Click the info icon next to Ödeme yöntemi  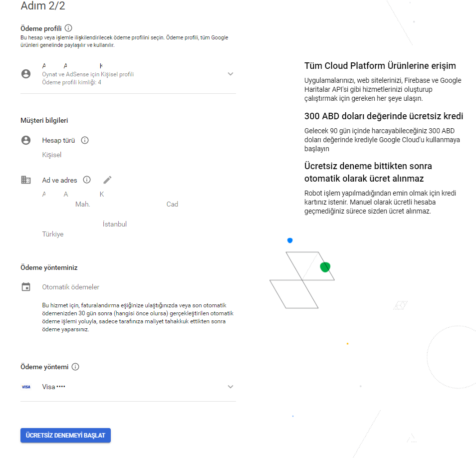coord(75,367)
